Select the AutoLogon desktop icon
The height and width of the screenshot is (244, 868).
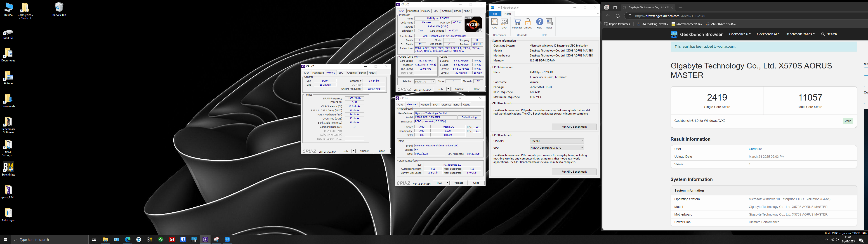[x=8, y=215]
